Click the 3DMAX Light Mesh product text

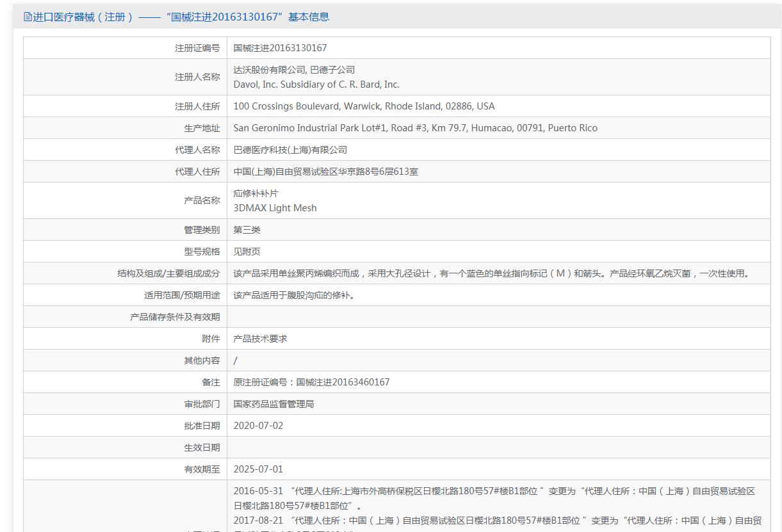[275, 208]
